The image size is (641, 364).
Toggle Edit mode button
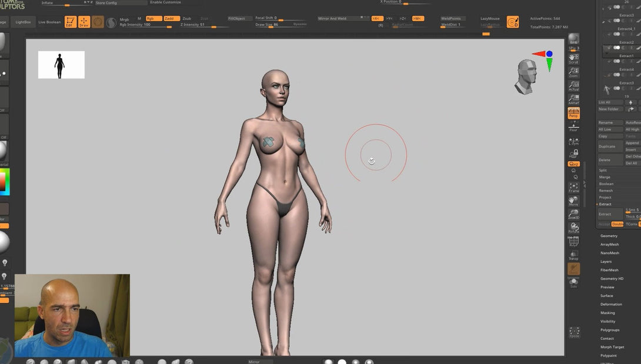[71, 22]
